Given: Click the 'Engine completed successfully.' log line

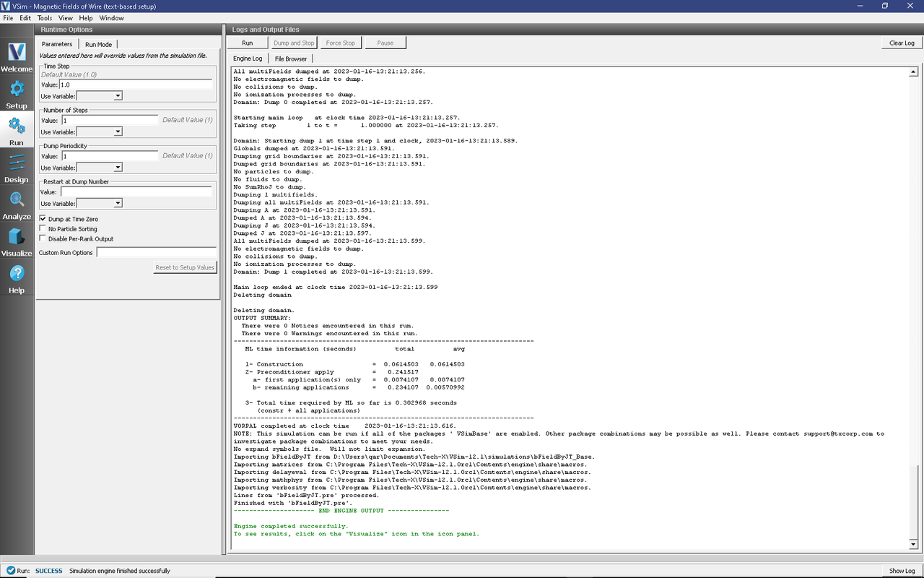Looking at the screenshot, I should tap(290, 526).
